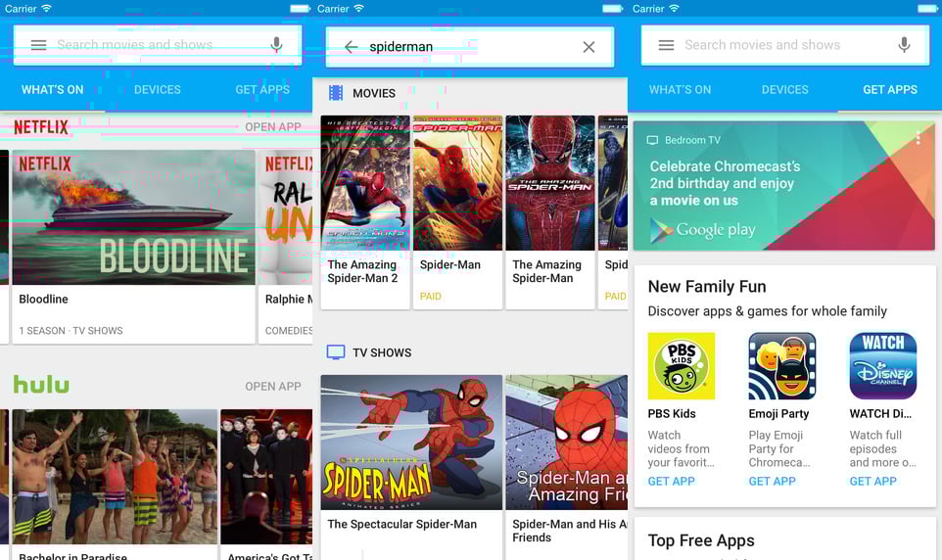Tap OPEN APP next to hulu
Screen dimensions: 942x560
pyautogui.click(x=273, y=387)
